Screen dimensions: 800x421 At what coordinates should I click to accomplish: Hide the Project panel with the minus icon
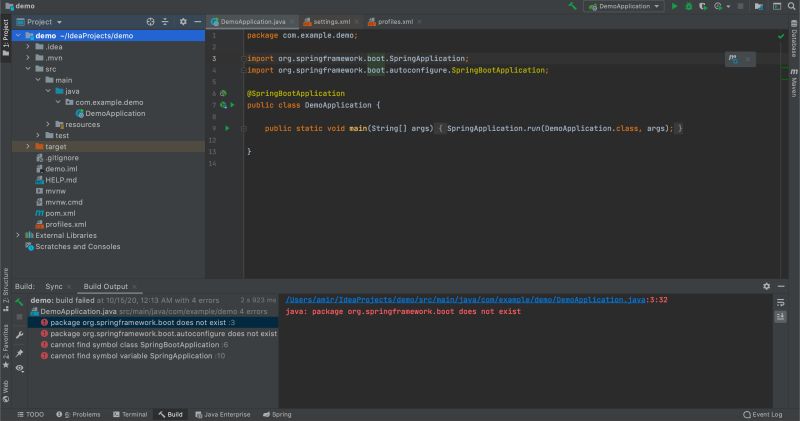click(x=197, y=22)
